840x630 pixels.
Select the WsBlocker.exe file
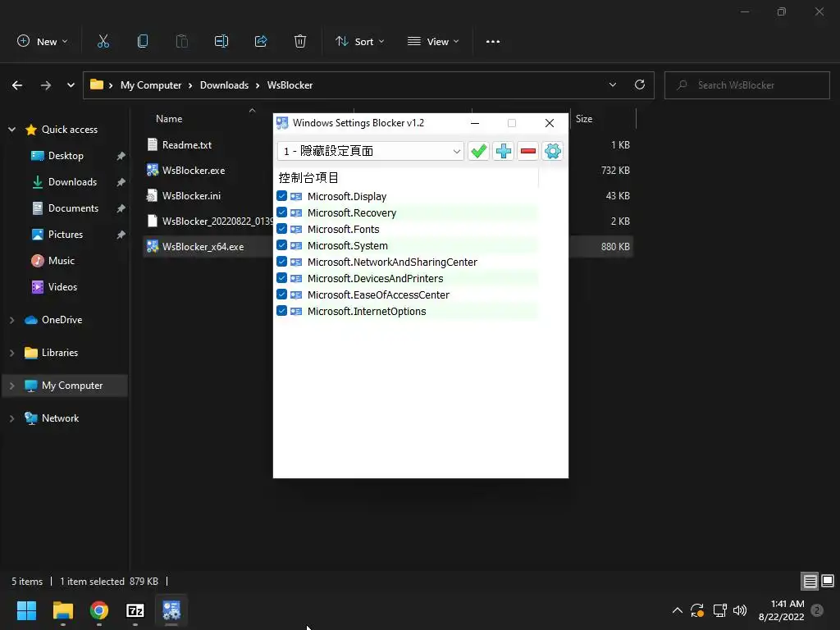pos(194,171)
